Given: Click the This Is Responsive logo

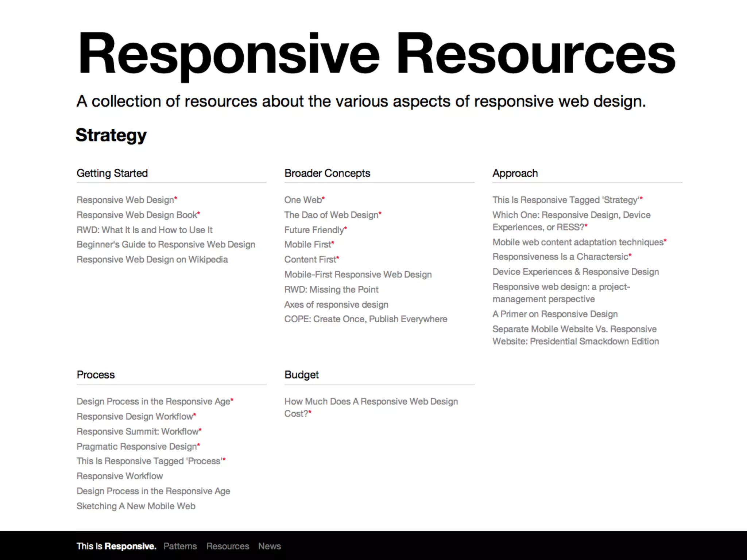Looking at the screenshot, I should 116,546.
